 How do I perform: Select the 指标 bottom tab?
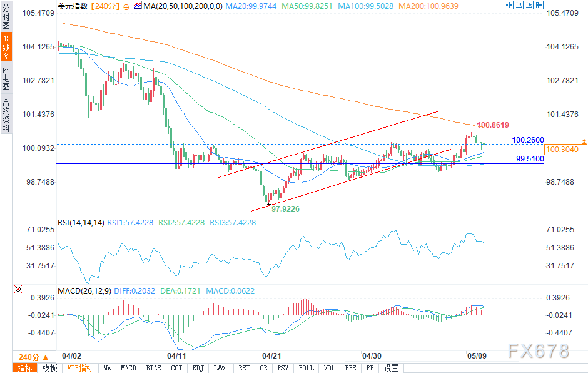[x=26, y=368]
